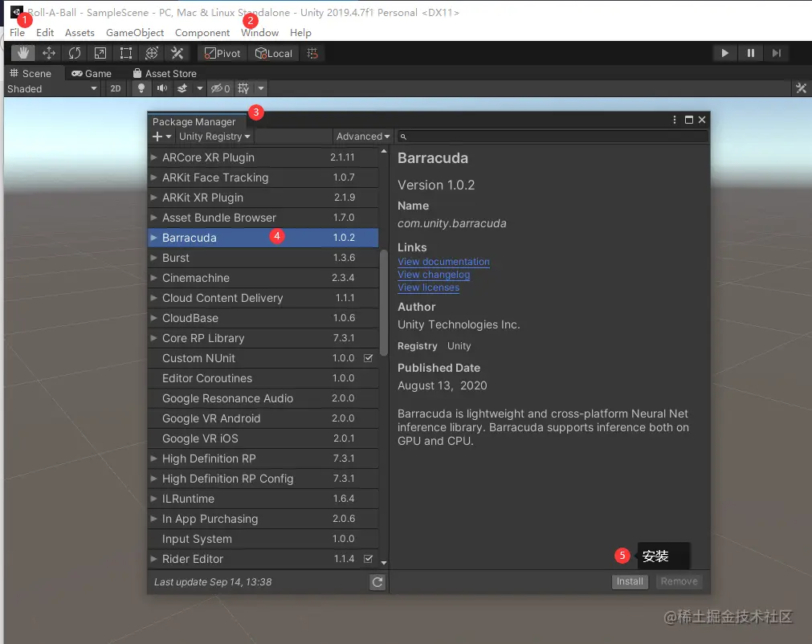The image size is (812, 644).
Task: Open the Window menu
Action: 260,33
